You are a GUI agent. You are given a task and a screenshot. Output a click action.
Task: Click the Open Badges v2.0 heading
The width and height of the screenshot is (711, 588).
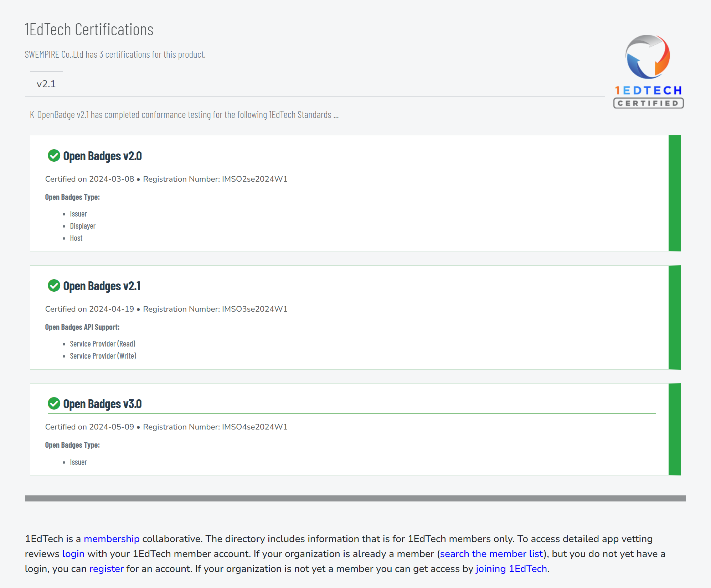tap(102, 156)
